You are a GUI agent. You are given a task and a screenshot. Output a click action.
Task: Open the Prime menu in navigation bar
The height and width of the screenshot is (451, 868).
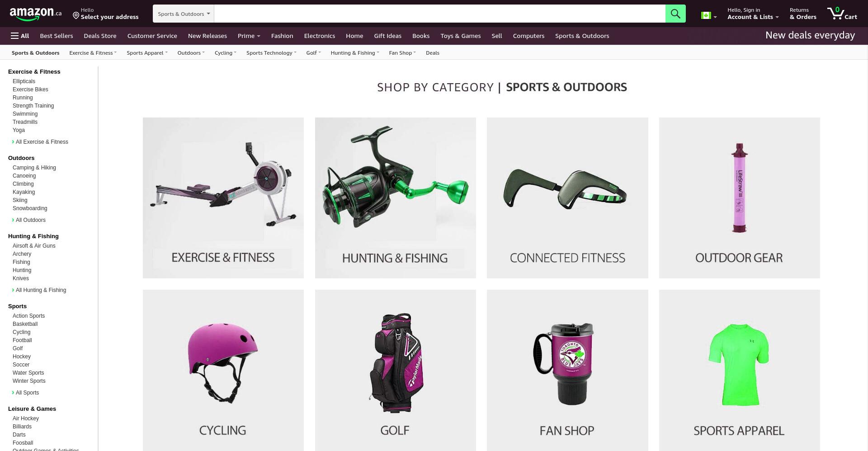pos(249,36)
